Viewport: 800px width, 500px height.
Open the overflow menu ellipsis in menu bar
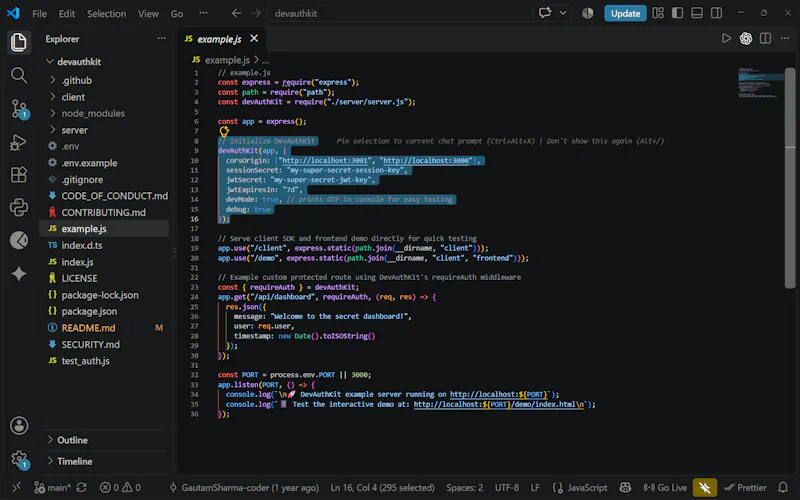tap(204, 13)
